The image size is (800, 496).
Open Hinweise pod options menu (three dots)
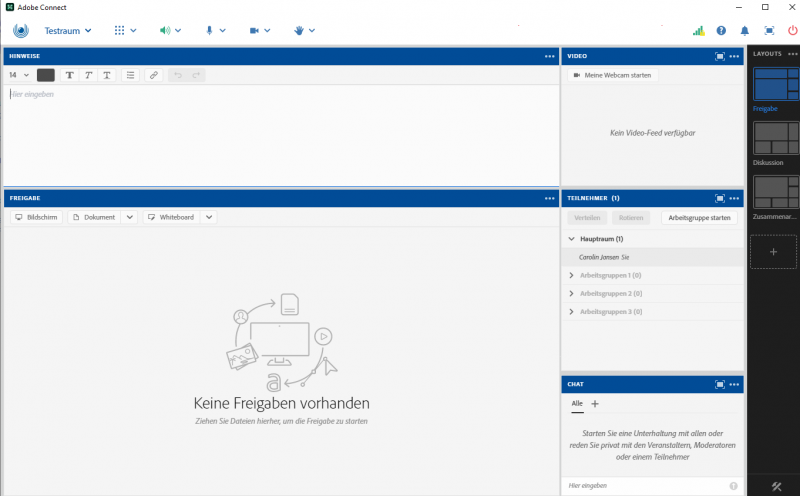pos(549,56)
